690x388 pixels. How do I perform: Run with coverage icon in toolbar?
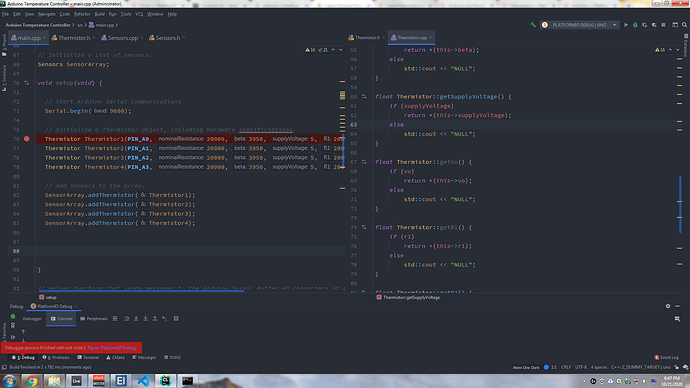coord(644,25)
